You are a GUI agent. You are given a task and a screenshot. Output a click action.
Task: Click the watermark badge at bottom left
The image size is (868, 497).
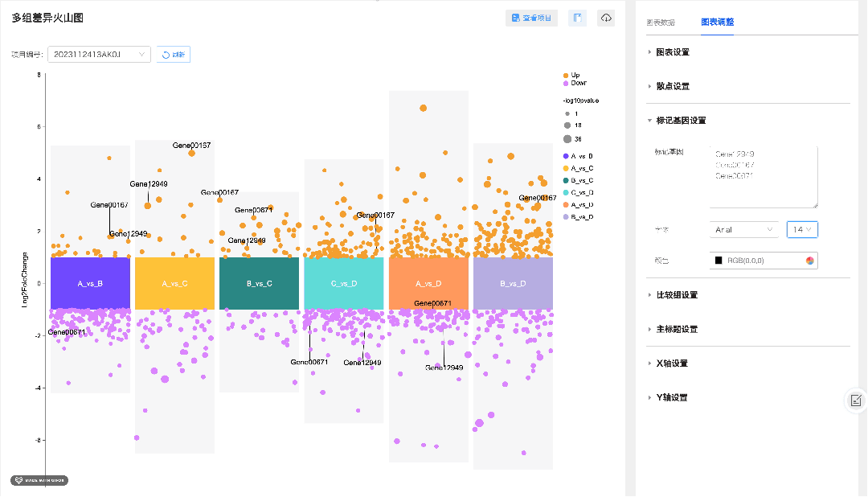pos(39,480)
